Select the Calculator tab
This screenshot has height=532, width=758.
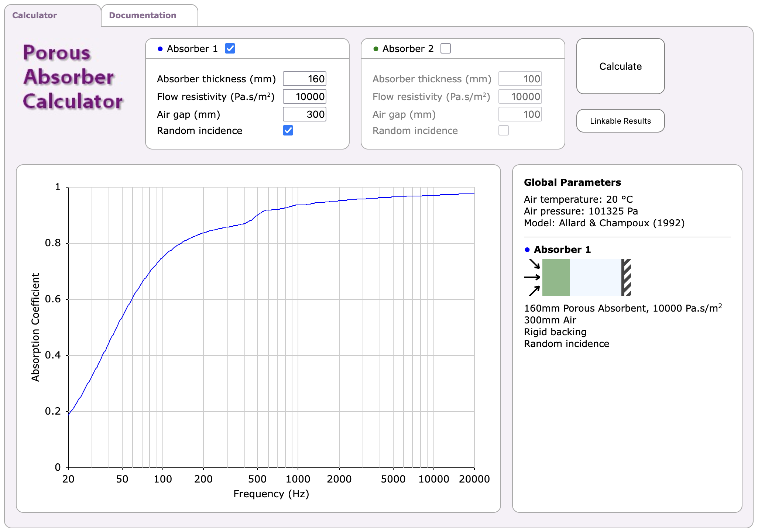[x=34, y=16]
